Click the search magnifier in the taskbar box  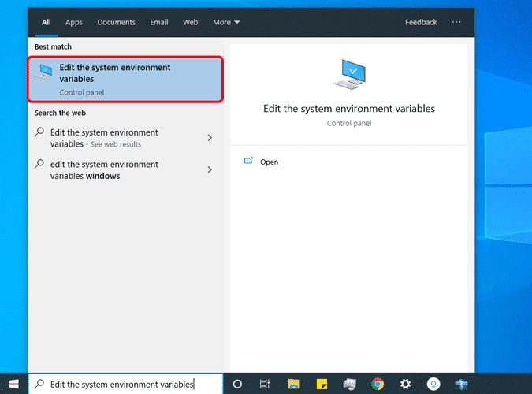[39, 384]
